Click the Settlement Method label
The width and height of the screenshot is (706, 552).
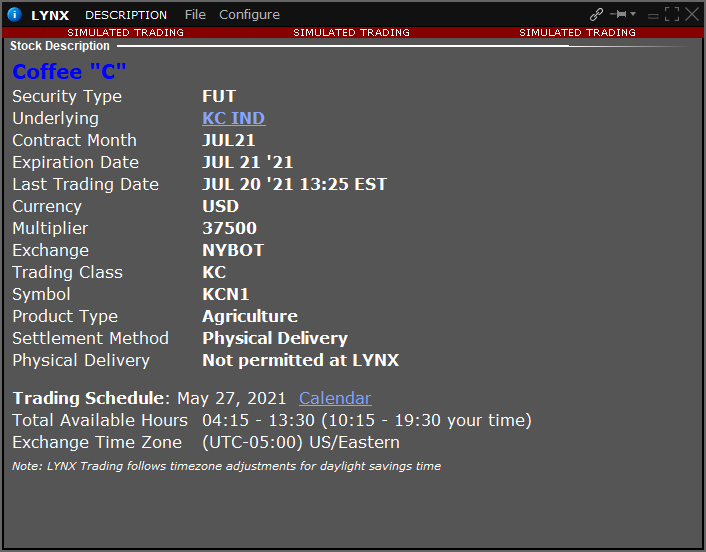91,339
